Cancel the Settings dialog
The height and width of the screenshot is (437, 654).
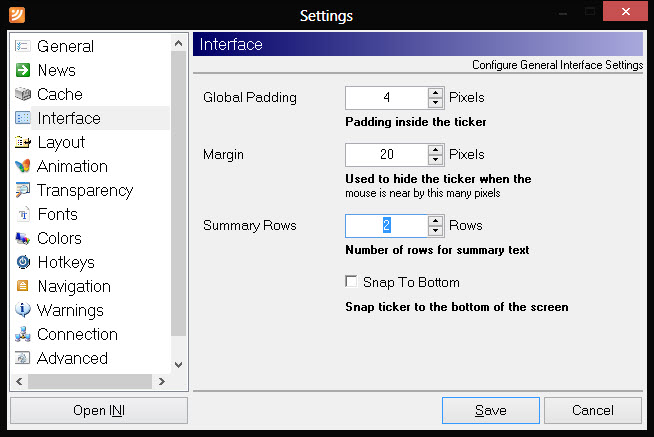coord(593,410)
